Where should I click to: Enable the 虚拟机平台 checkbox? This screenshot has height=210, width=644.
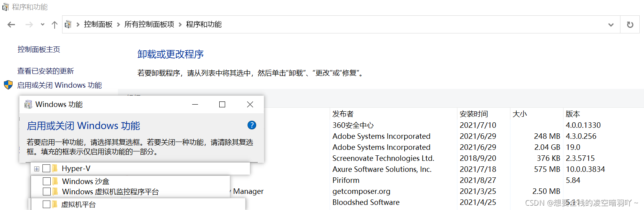coord(46,204)
